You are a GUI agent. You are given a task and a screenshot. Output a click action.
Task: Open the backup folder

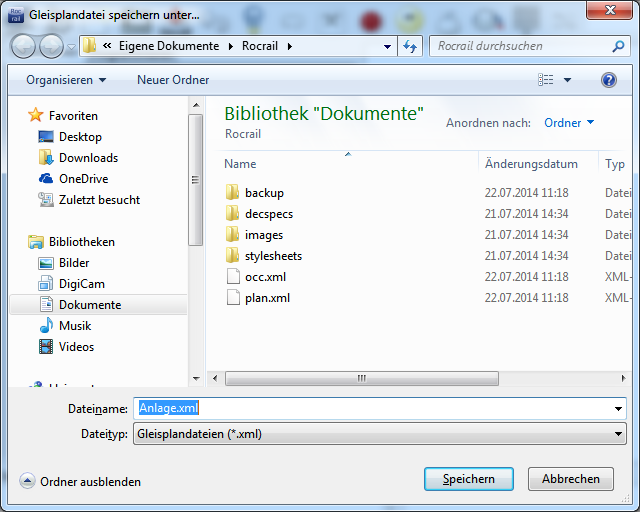264,193
